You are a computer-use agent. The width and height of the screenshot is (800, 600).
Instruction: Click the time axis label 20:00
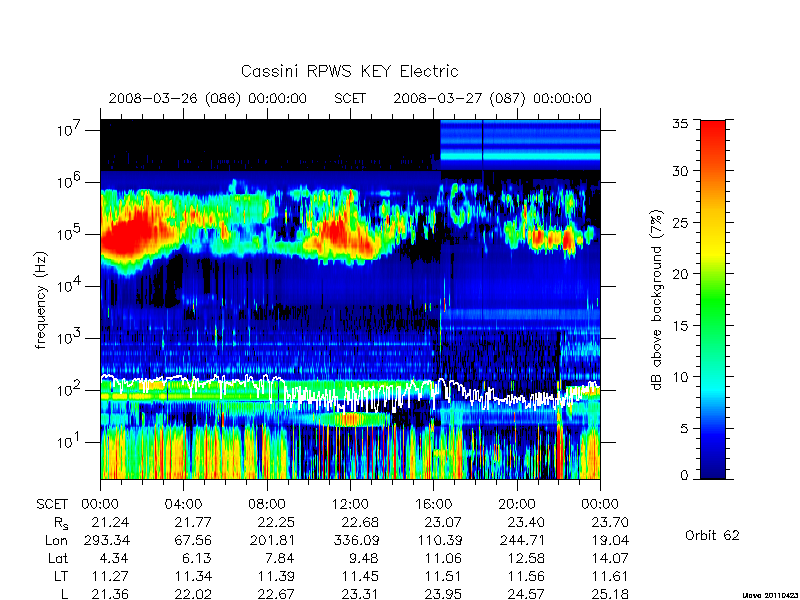(x=517, y=505)
